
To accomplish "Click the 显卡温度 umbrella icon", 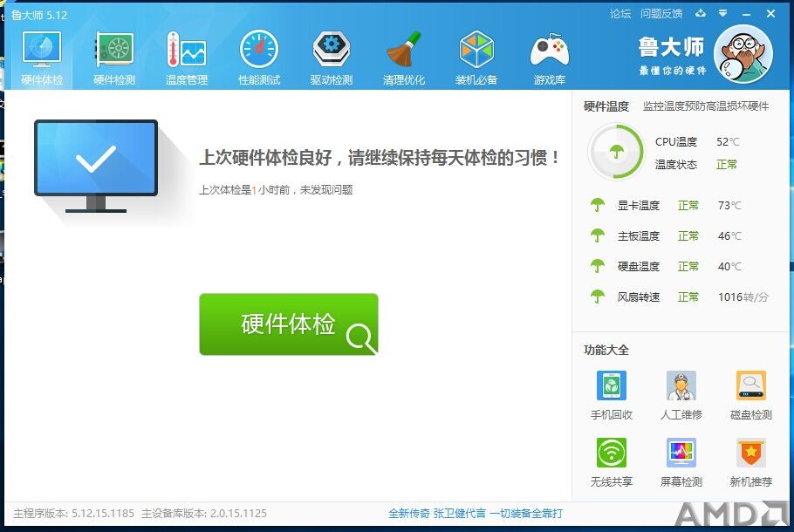I will click(x=598, y=205).
